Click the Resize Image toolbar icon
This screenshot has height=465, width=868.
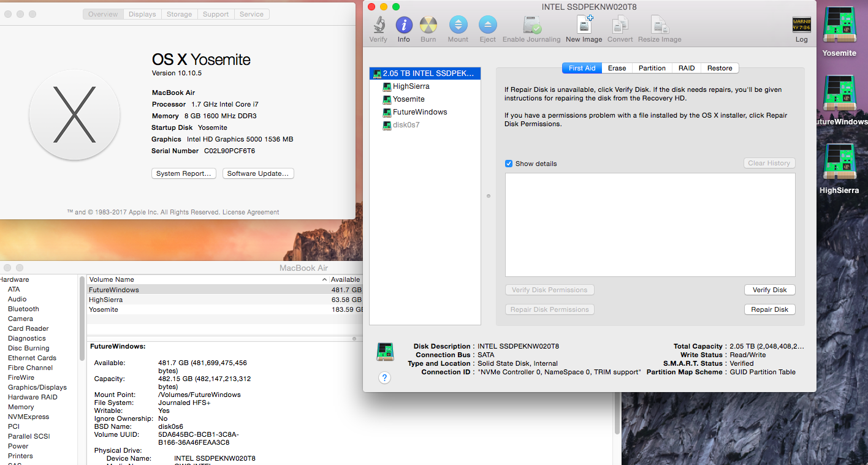click(660, 25)
